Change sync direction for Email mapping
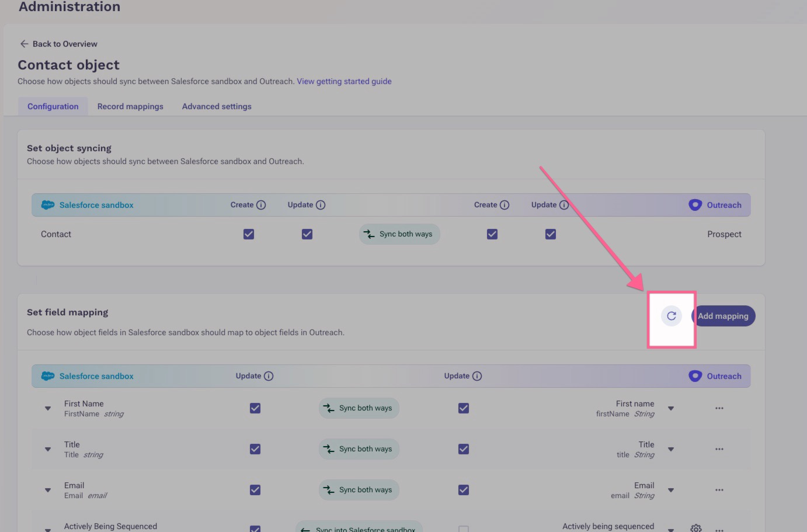This screenshot has height=532, width=807. (359, 490)
